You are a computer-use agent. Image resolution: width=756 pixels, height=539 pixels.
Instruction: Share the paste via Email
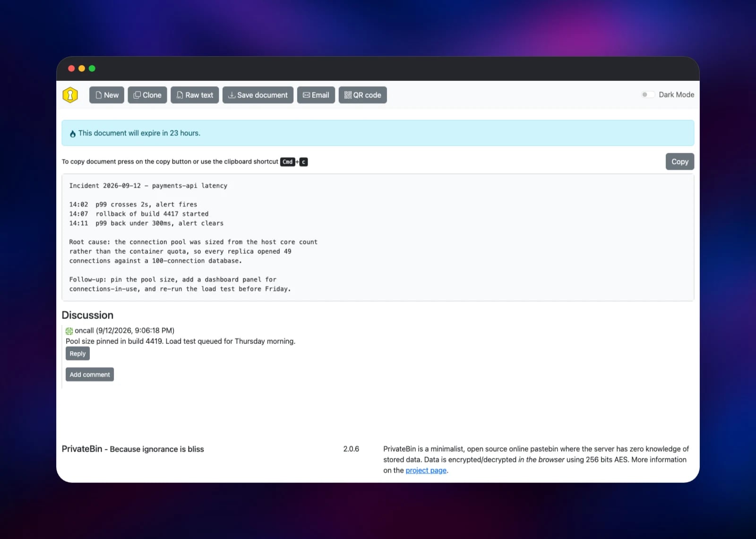pyautogui.click(x=316, y=95)
